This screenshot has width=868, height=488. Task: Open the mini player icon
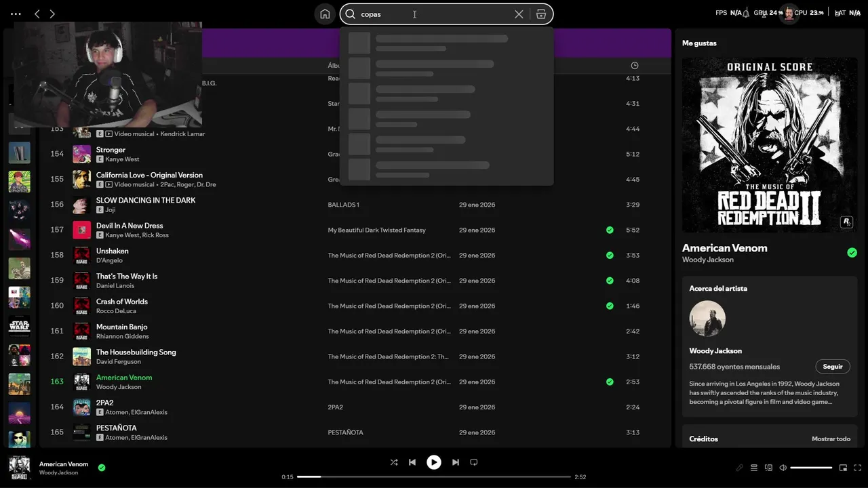pyautogui.click(x=844, y=468)
